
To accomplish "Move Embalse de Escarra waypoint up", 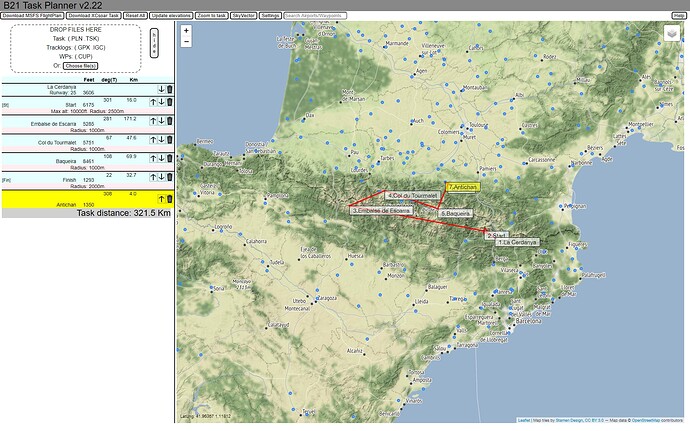I will coord(153,121).
